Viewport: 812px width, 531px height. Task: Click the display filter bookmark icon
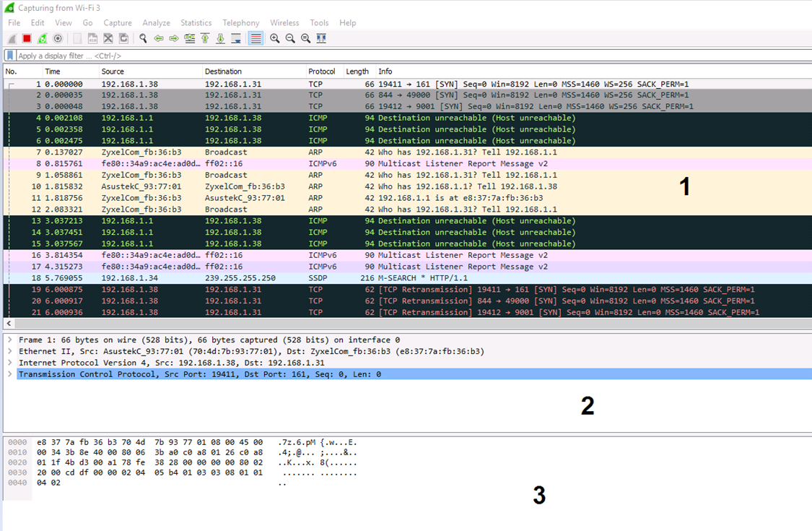point(10,56)
